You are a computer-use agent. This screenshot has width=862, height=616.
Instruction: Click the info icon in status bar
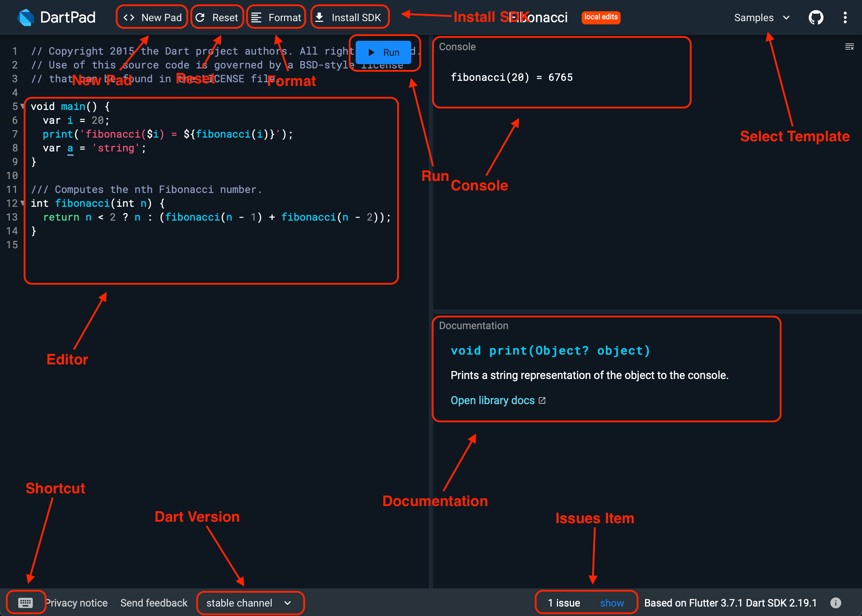pyautogui.click(x=836, y=603)
